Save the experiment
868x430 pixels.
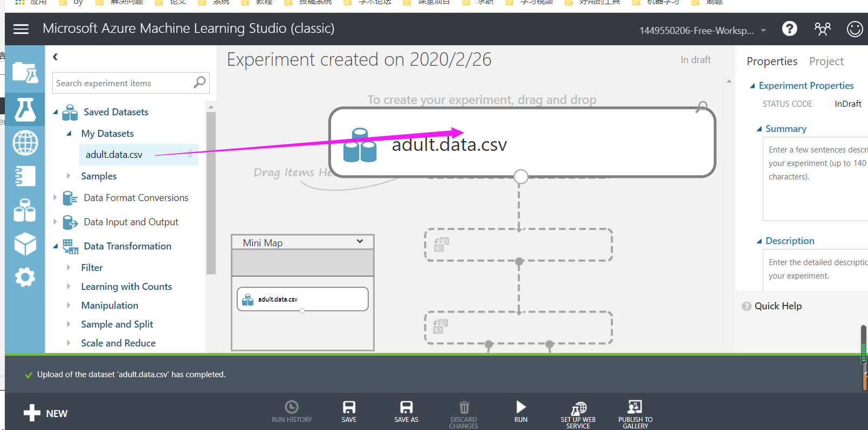349,412
